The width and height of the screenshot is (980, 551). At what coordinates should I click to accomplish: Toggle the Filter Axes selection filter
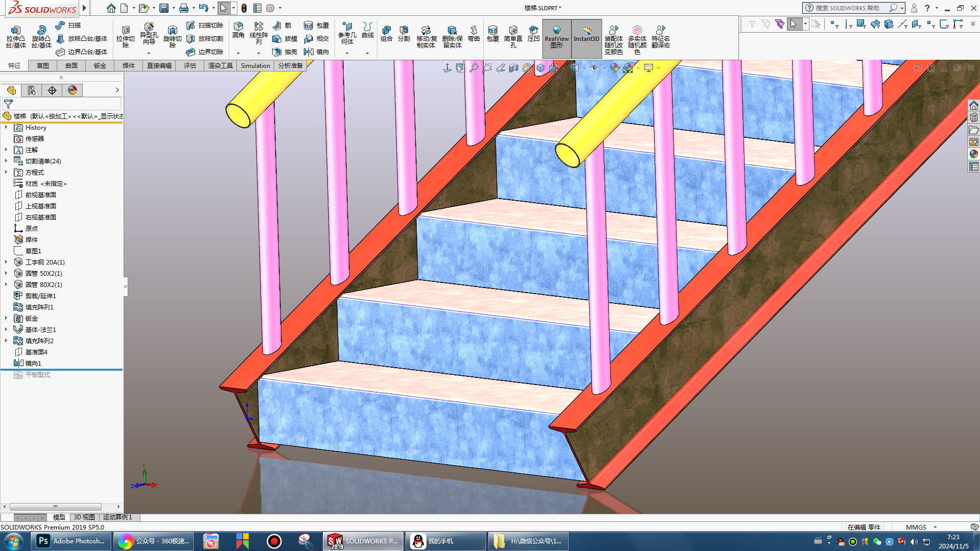(902, 24)
